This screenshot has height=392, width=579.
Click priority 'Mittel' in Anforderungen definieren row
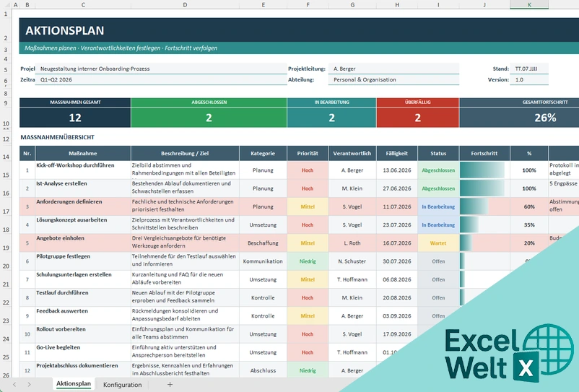coord(308,206)
